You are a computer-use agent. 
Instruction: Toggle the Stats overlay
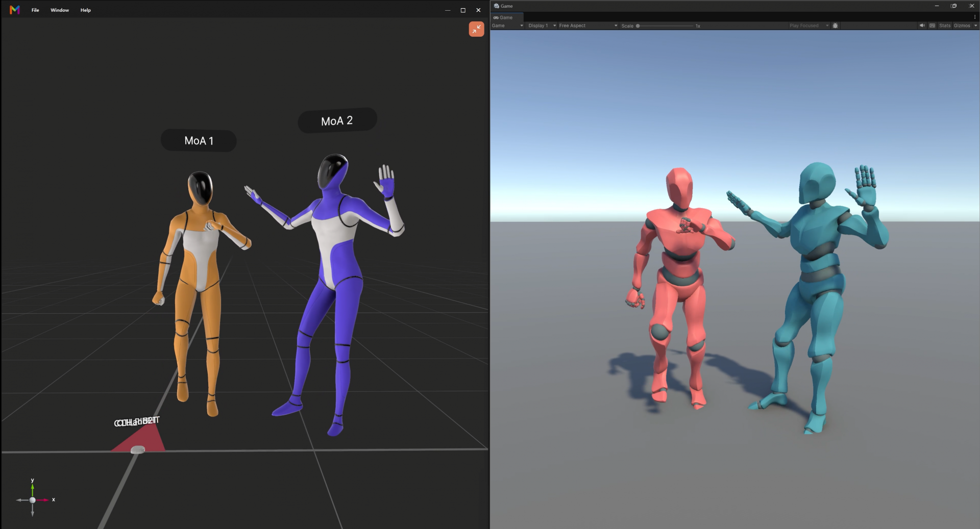point(945,26)
